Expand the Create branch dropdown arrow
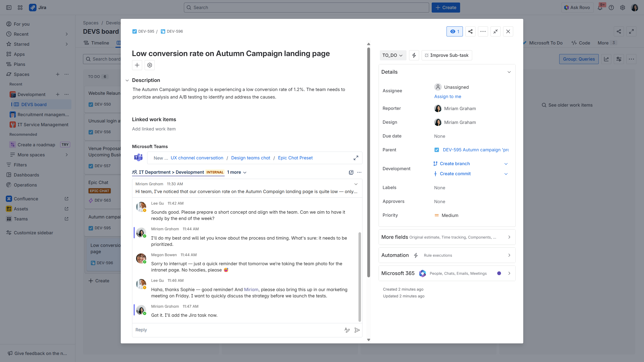This screenshot has height=362, width=644. pyautogui.click(x=506, y=164)
